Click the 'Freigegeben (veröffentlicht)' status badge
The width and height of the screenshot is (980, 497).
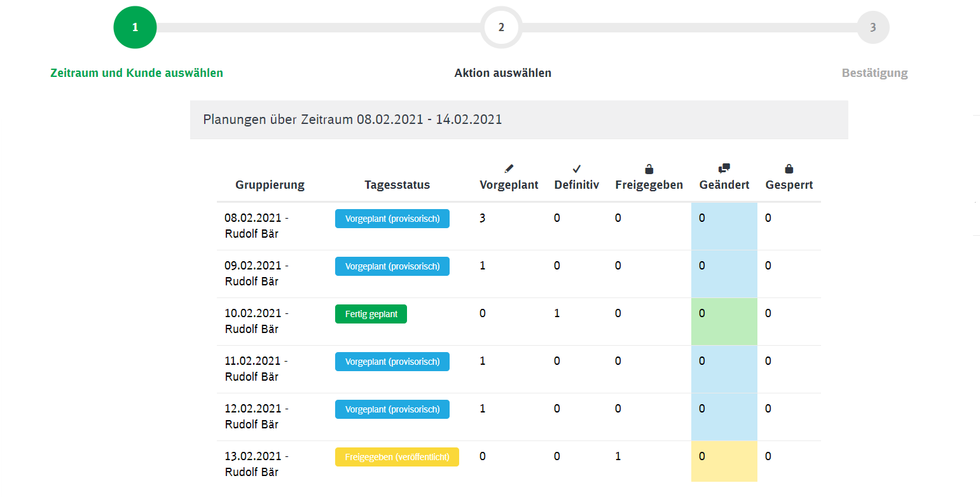[x=397, y=457]
